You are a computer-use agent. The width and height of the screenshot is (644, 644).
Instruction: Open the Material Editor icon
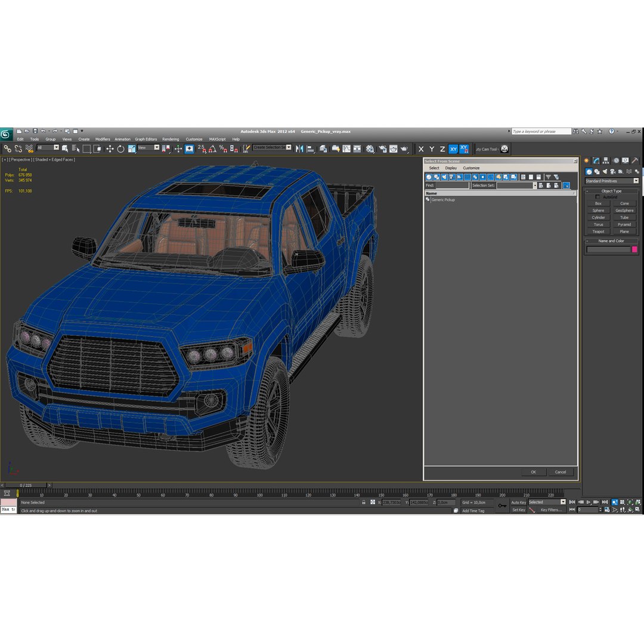click(370, 148)
